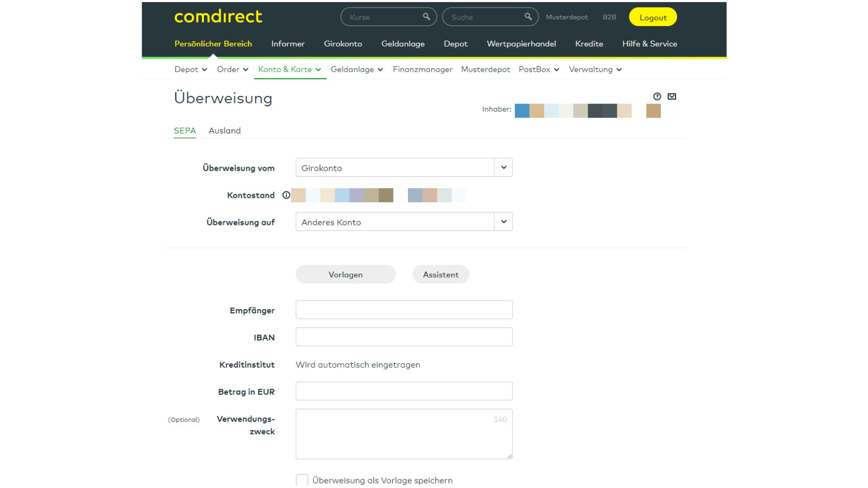Switch to the Ausland transfer tab
The image size is (868, 488).
coord(225,131)
